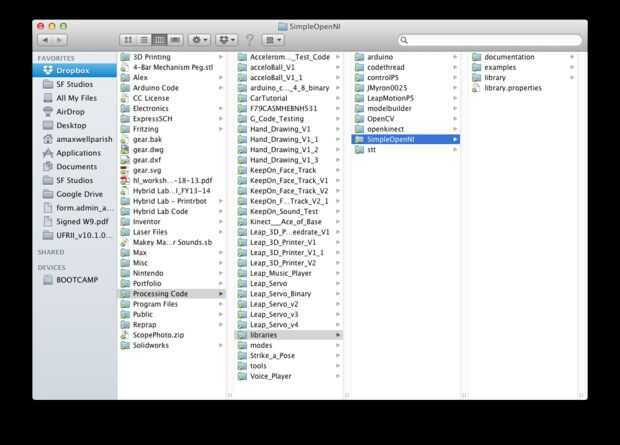
Task: Click the SimpleOpenNI title folder icon
Action: point(282,27)
